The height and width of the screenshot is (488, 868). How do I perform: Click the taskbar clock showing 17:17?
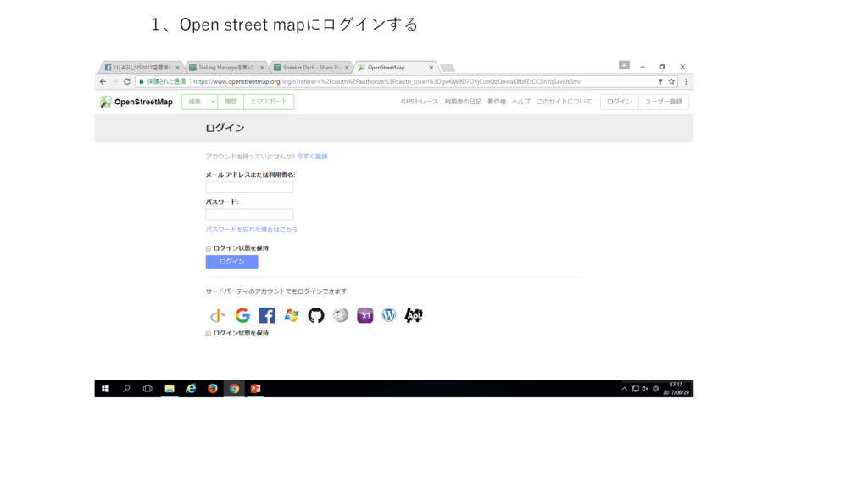pyautogui.click(x=676, y=389)
